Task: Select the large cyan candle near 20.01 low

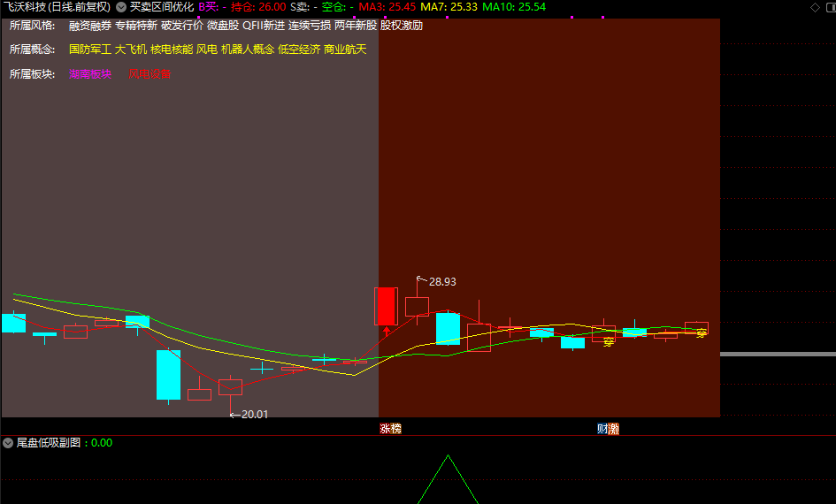Action: [168, 375]
